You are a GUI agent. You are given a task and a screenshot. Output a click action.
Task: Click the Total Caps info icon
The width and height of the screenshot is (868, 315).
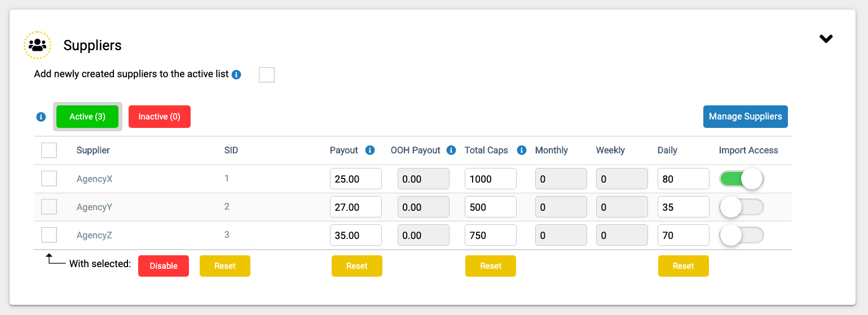tap(522, 150)
